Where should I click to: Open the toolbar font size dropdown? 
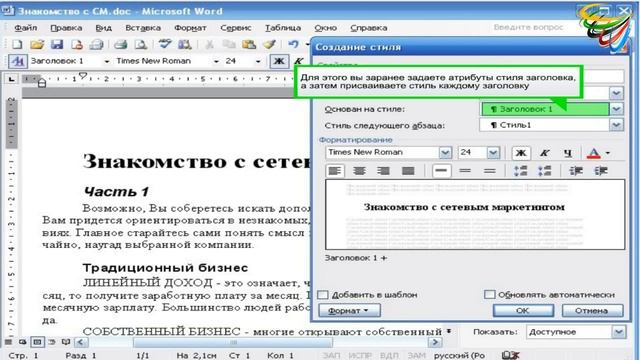(x=258, y=61)
